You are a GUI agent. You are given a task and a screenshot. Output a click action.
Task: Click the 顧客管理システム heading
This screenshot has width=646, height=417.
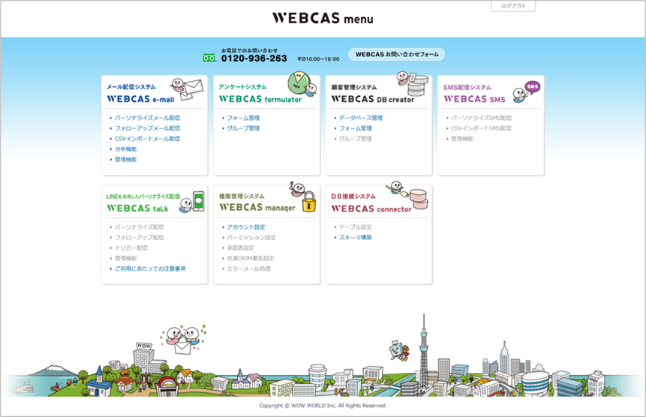coord(354,87)
